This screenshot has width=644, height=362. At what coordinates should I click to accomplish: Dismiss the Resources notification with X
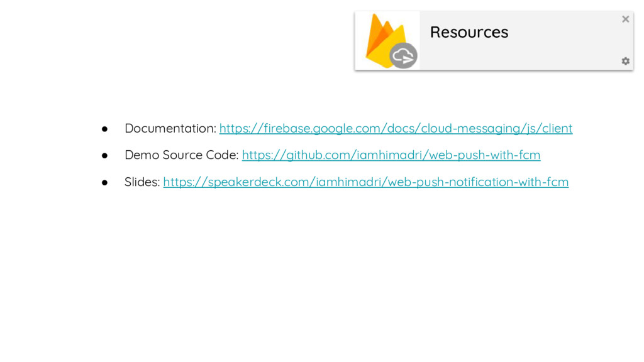click(625, 19)
